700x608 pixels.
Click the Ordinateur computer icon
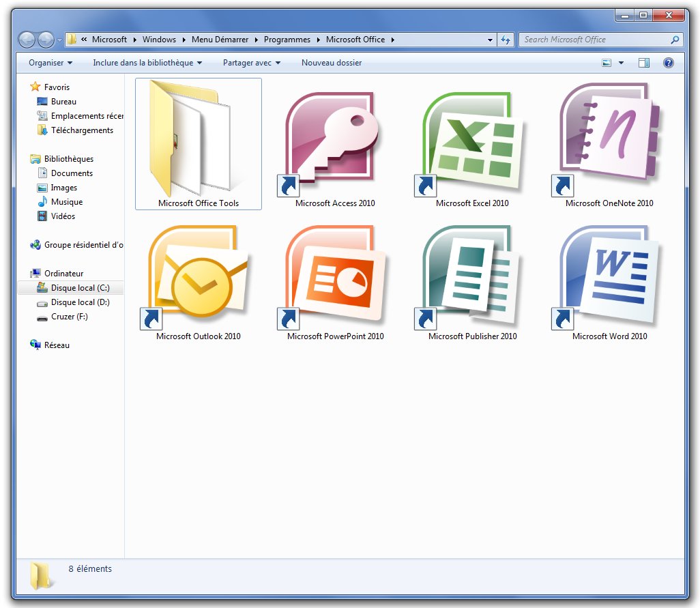[x=35, y=273]
